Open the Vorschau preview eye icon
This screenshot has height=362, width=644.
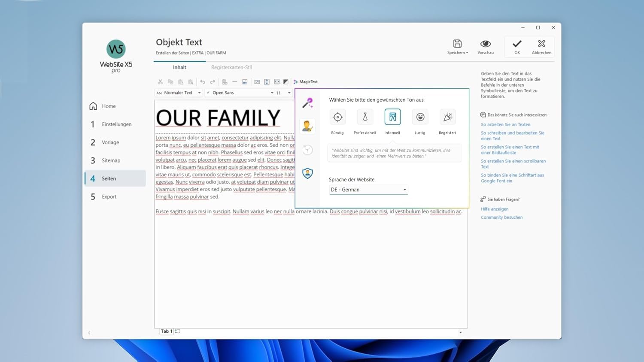coord(486,47)
